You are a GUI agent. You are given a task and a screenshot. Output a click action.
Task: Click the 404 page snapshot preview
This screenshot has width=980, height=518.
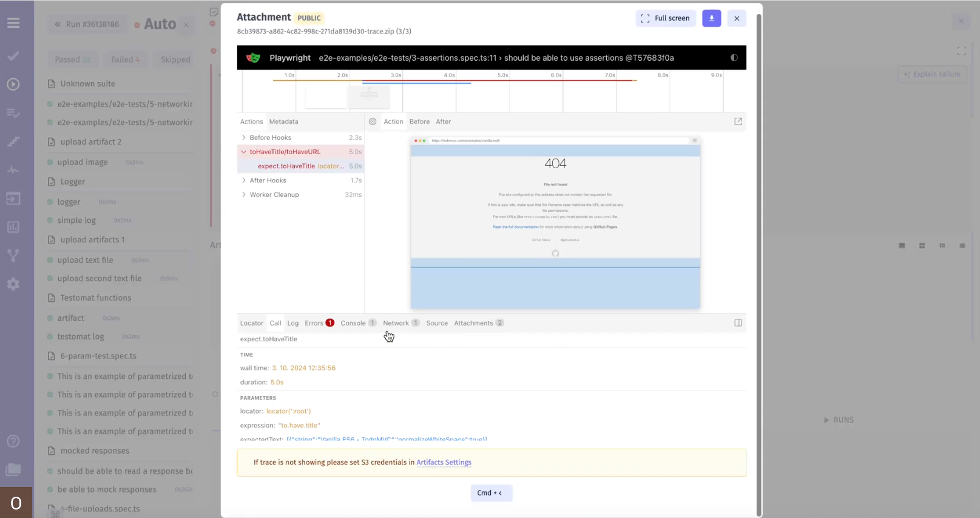click(555, 223)
